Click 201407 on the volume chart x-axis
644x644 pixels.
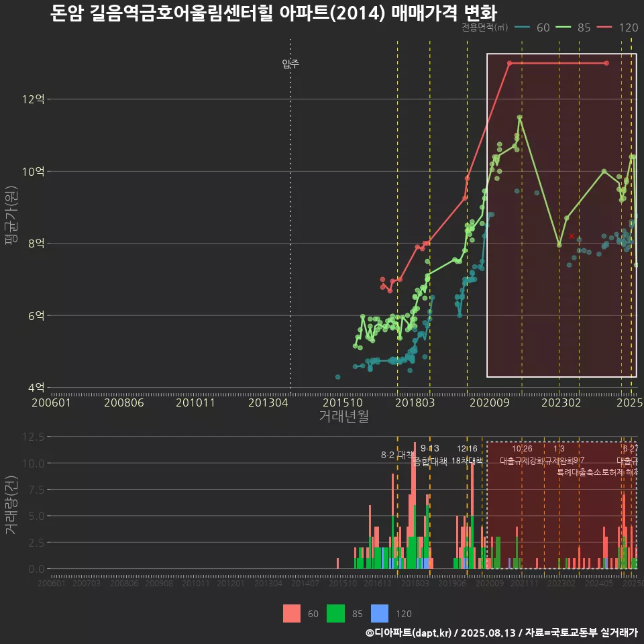coord(305,583)
